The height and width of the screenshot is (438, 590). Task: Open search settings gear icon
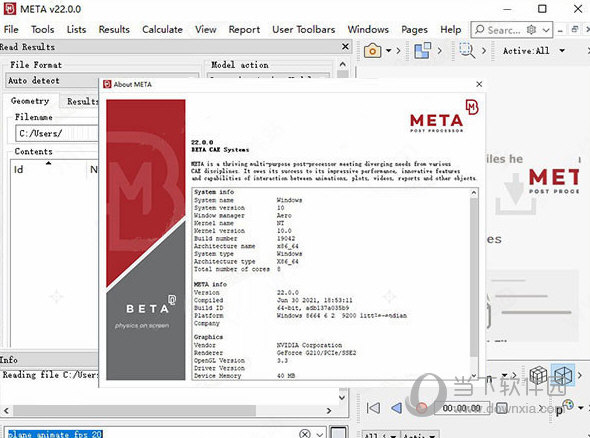pyautogui.click(x=531, y=29)
